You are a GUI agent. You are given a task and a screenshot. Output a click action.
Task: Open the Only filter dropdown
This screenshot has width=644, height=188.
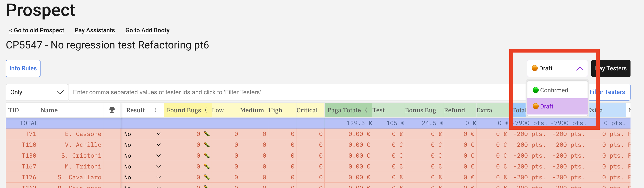[x=37, y=92]
